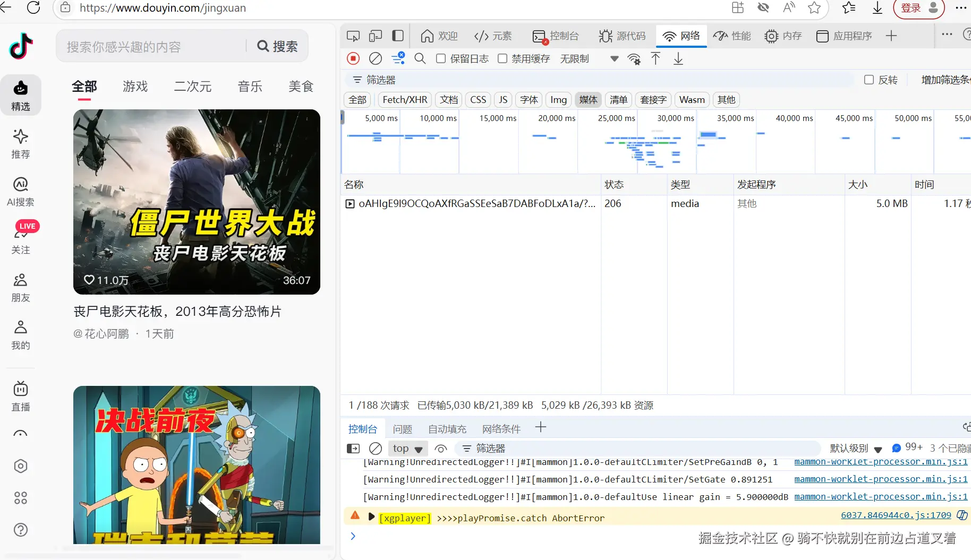
Task: Toggle device emulation icon in DevTools
Action: [x=376, y=36]
